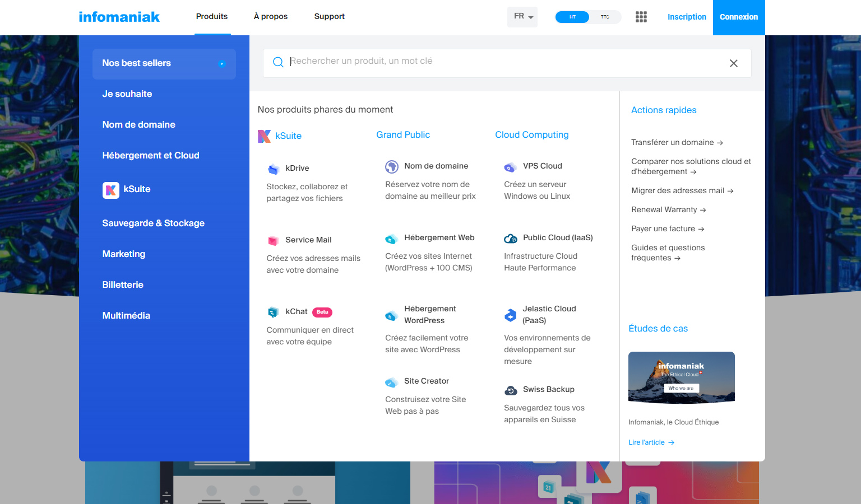861x504 pixels.
Task: Click the kChat product icon
Action: (273, 312)
